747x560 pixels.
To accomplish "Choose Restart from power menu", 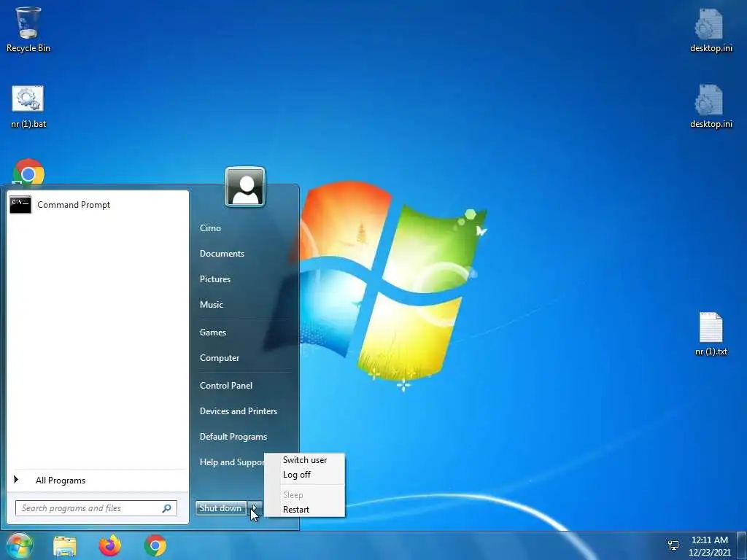I will pos(305,510).
